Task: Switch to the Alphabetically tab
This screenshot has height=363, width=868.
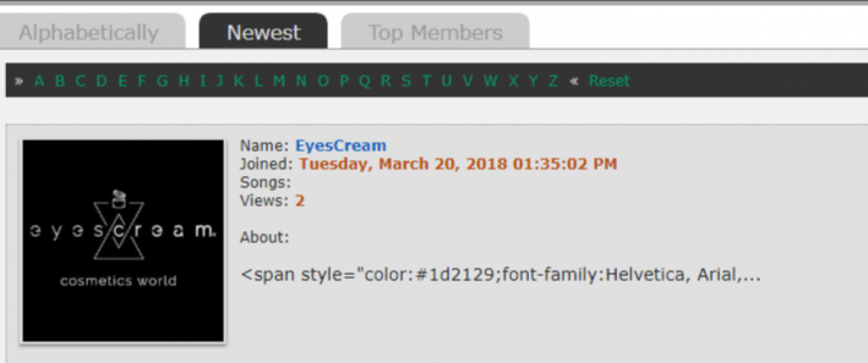Action: [x=88, y=33]
